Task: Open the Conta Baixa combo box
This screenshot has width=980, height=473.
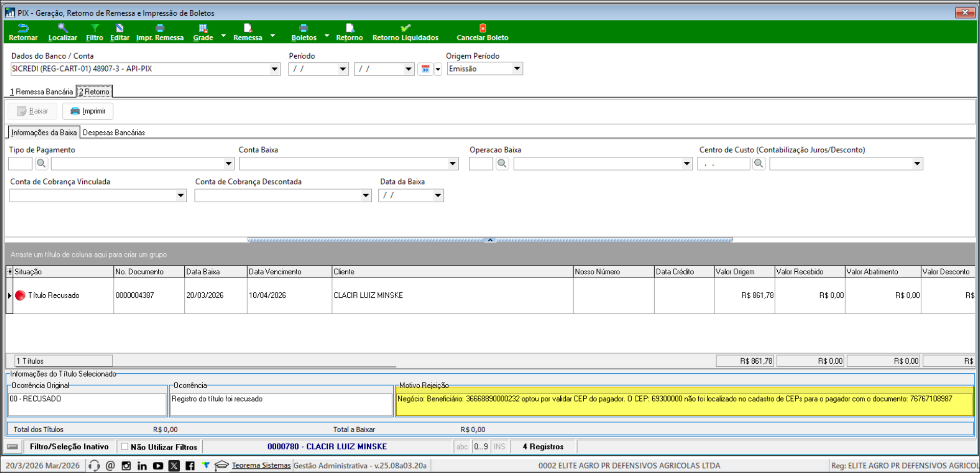Action: 452,163
